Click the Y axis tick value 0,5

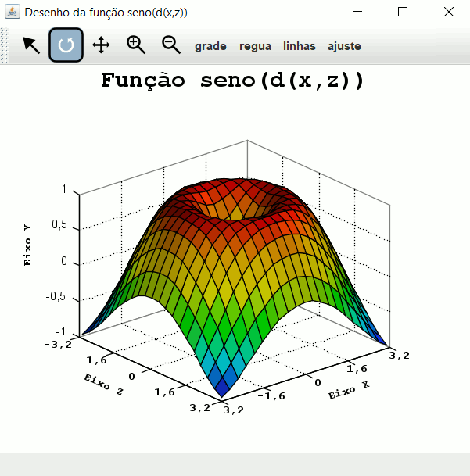(59, 224)
